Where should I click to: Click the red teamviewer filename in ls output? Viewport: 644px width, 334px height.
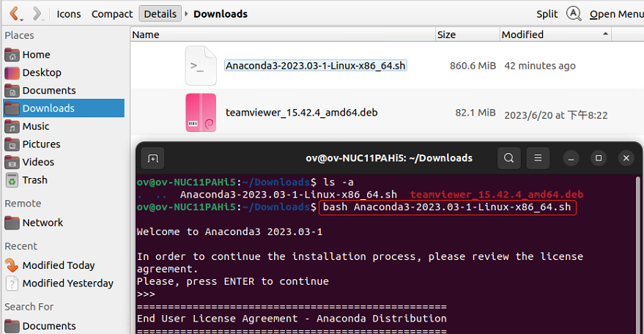497,194
